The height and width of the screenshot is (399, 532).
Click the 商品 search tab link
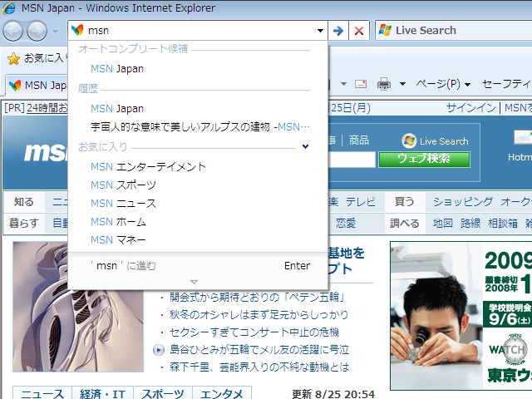click(359, 140)
